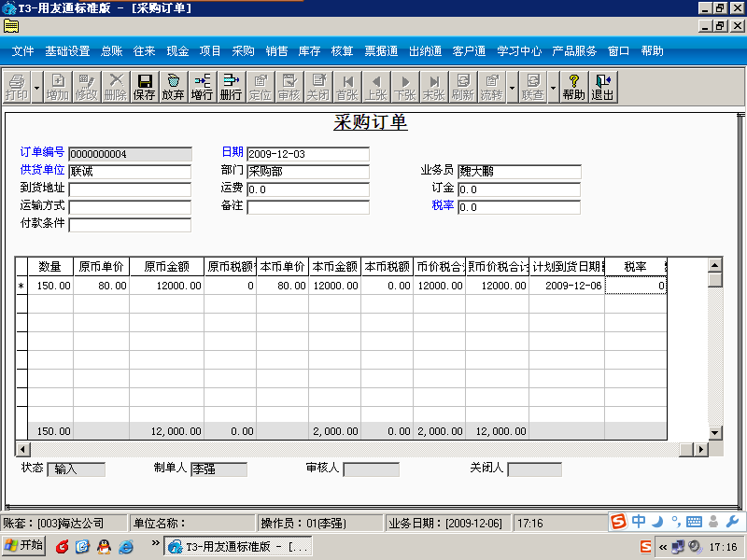
Task: Click the 联查 linked query icon
Action: [x=533, y=87]
